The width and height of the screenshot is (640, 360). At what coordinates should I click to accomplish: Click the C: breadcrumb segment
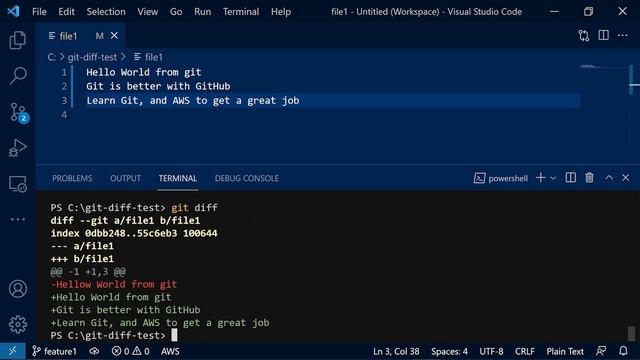pyautogui.click(x=51, y=57)
